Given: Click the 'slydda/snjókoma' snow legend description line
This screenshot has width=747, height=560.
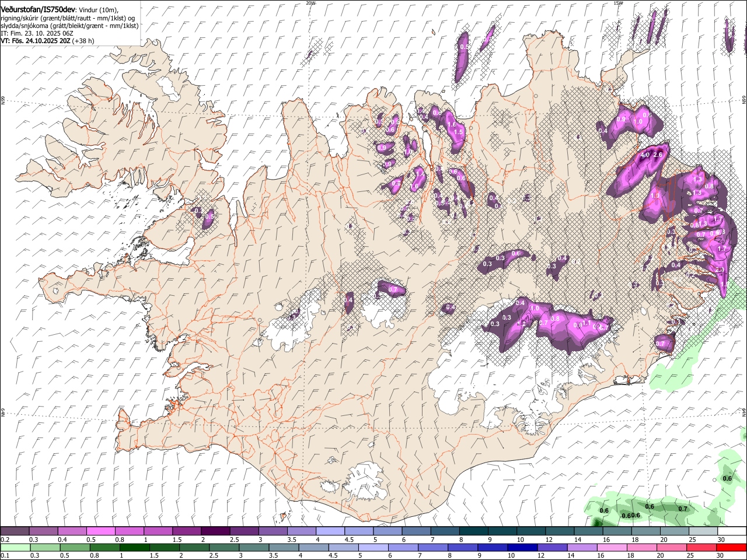Looking at the screenshot, I should pyautogui.click(x=69, y=26).
